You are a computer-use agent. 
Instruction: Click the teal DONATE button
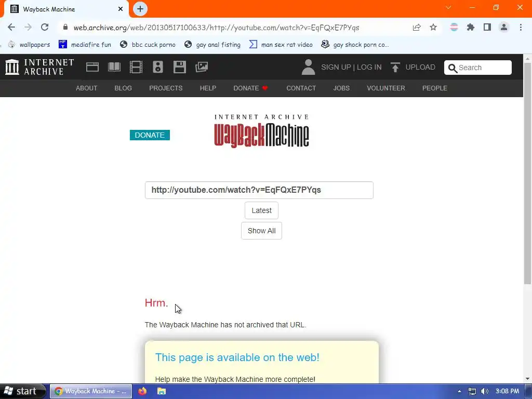pyautogui.click(x=150, y=135)
